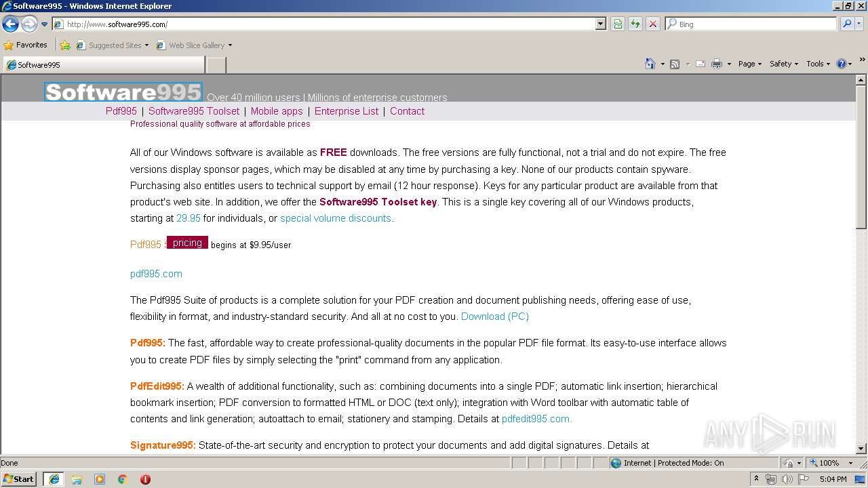Click the Add to Favorites Bar icon
868x488 pixels.
click(x=65, y=45)
